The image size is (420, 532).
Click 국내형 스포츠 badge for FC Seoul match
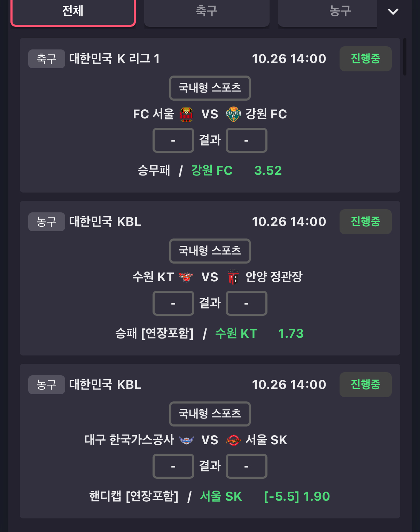pos(210,88)
